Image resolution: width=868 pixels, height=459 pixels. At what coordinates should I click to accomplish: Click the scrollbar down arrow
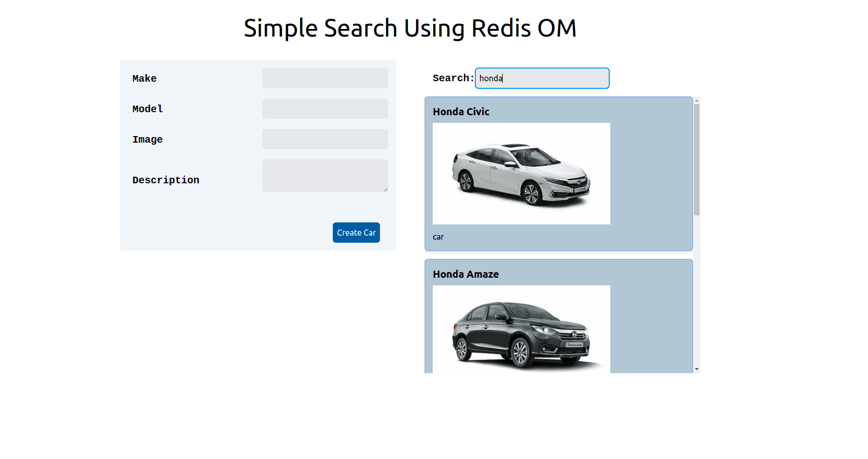(697, 369)
